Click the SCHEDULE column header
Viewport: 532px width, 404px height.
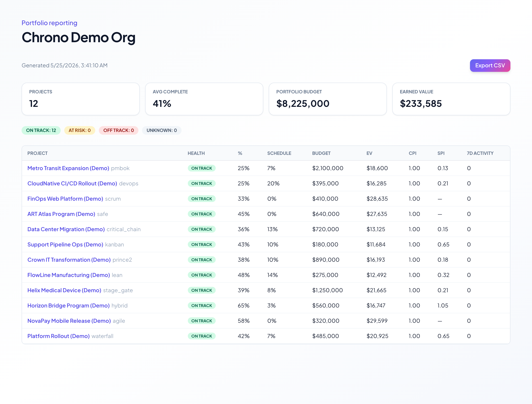[x=279, y=153]
